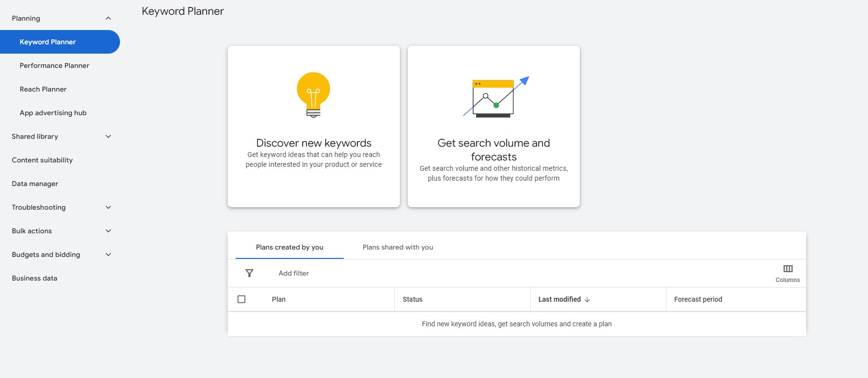The image size is (868, 378).
Task: Click the chart icon for search volume forecasts
Action: pos(495,97)
